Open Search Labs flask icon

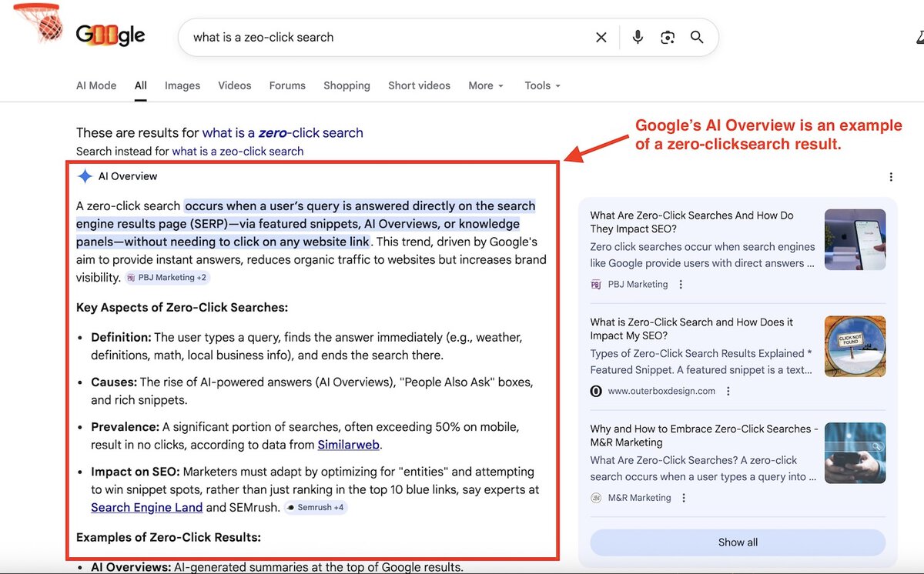pos(919,37)
